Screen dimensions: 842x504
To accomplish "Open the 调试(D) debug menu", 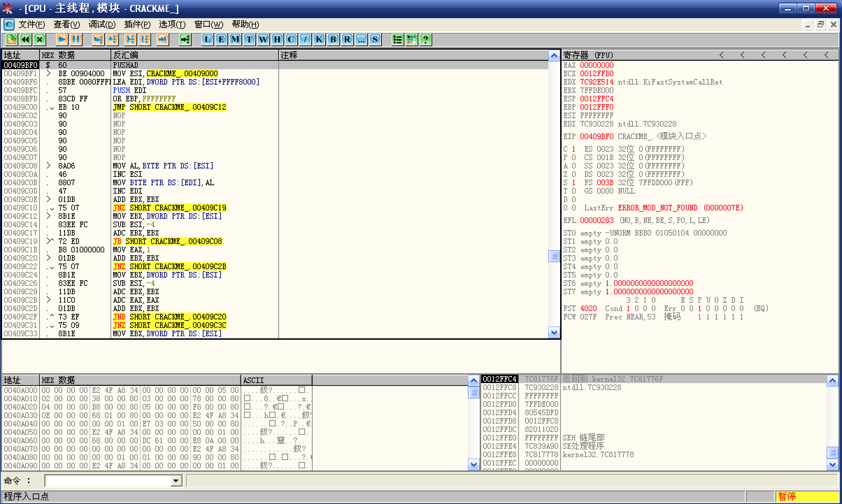I will click(x=102, y=24).
